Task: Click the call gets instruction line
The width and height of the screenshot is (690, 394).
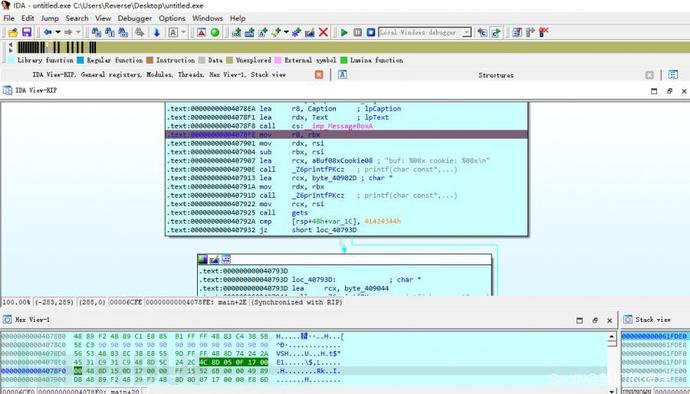Action: [x=346, y=213]
